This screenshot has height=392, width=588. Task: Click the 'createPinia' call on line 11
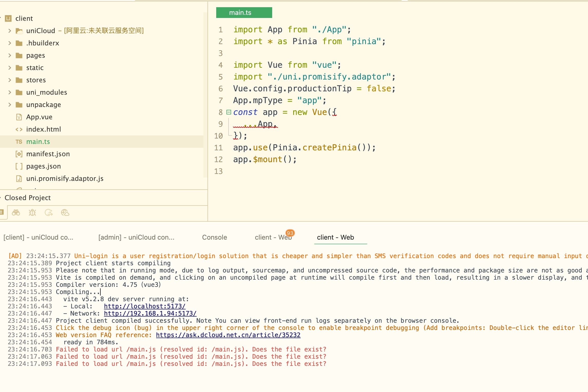pyautogui.click(x=330, y=148)
